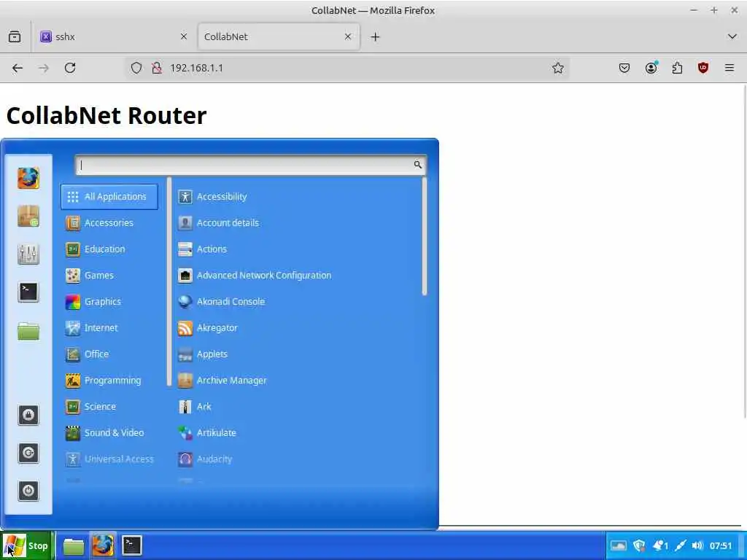
Task: Go back to previous page
Action: (x=18, y=68)
